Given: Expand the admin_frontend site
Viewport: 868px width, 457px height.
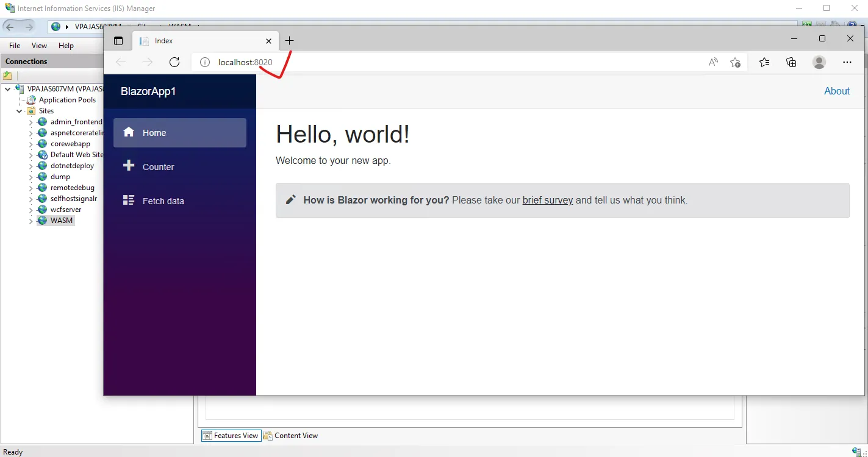Looking at the screenshot, I should click(x=31, y=122).
